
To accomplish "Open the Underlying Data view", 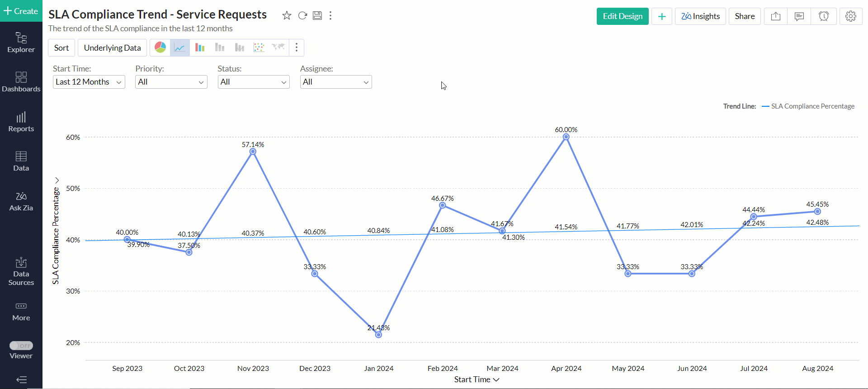I will point(112,48).
